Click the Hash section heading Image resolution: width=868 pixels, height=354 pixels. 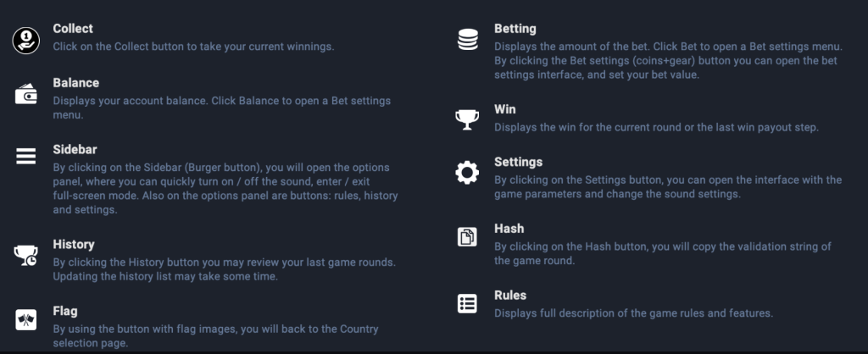click(509, 229)
